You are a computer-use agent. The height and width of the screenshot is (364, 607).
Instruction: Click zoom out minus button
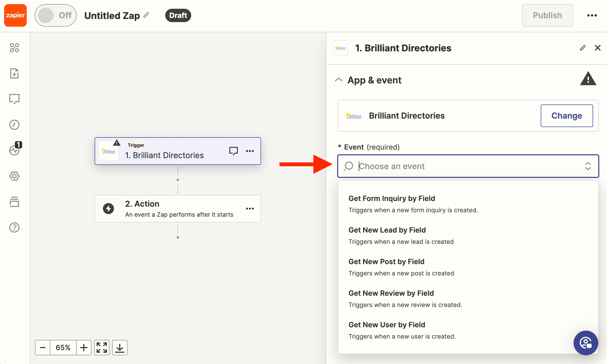coord(43,348)
